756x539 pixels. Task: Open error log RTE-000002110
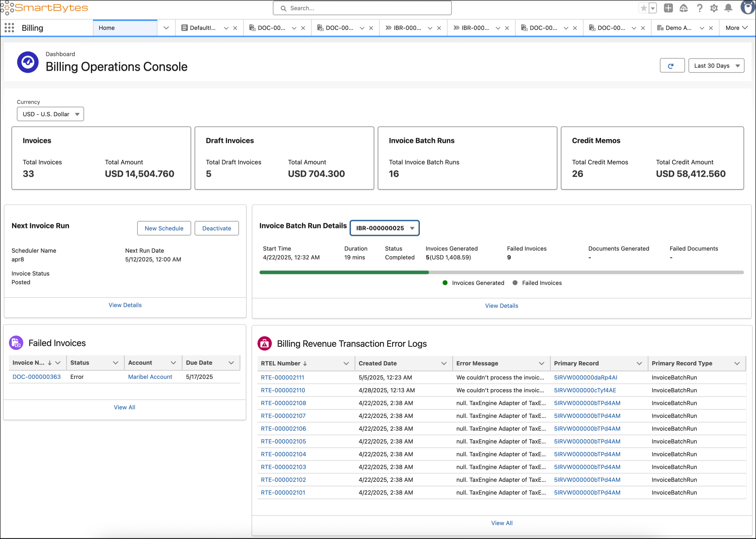point(283,390)
